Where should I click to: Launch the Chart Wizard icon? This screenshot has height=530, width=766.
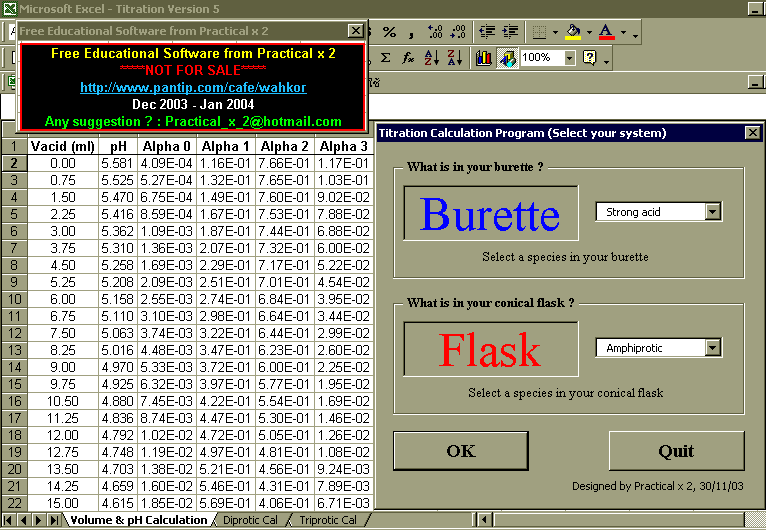pyautogui.click(x=484, y=58)
